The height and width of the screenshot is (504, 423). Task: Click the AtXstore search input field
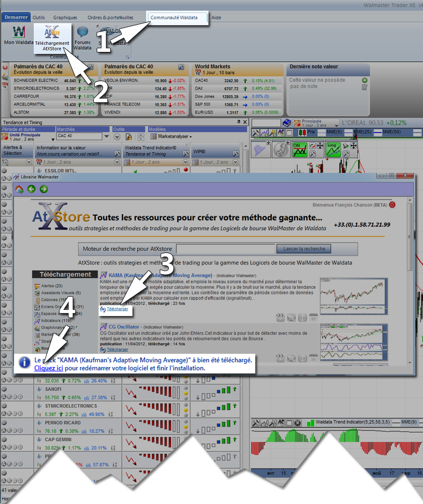tap(226, 249)
